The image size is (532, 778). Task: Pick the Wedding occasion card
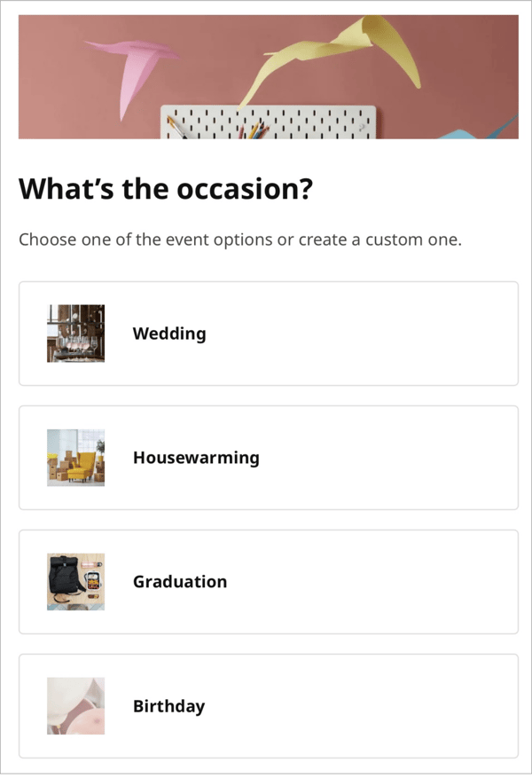(x=269, y=334)
